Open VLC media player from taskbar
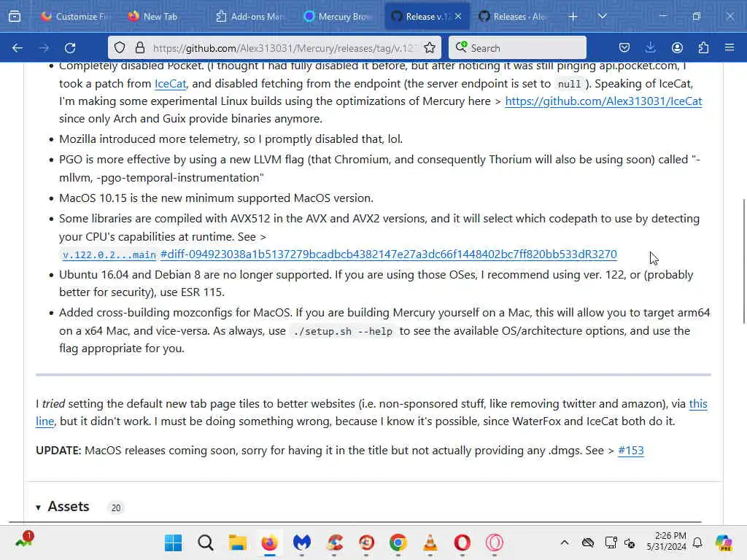This screenshot has width=747, height=560. click(x=430, y=542)
